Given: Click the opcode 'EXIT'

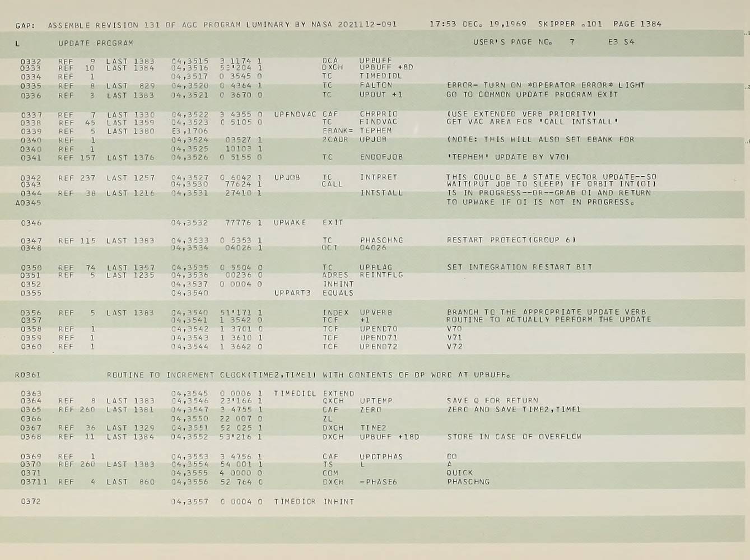Looking at the screenshot, I should click(333, 223).
